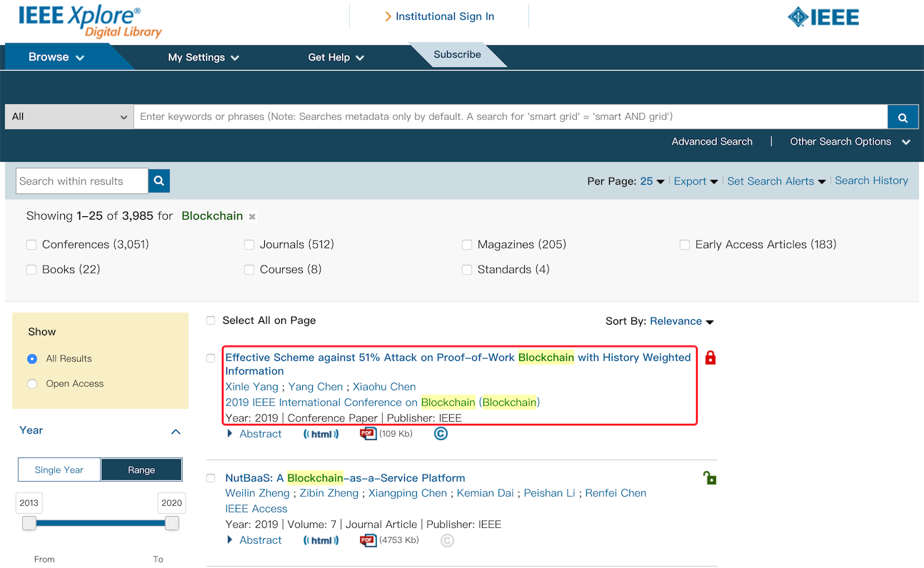The height and width of the screenshot is (568, 924).
Task: Expand Abstract of Effective Scheme paper
Action: coord(255,434)
